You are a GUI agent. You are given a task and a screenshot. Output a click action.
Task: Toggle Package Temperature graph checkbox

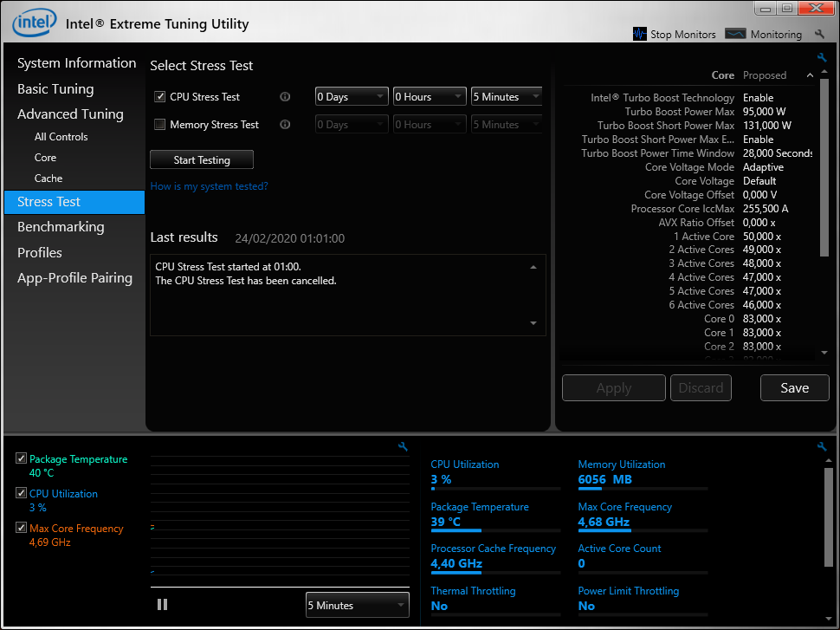pyautogui.click(x=21, y=458)
